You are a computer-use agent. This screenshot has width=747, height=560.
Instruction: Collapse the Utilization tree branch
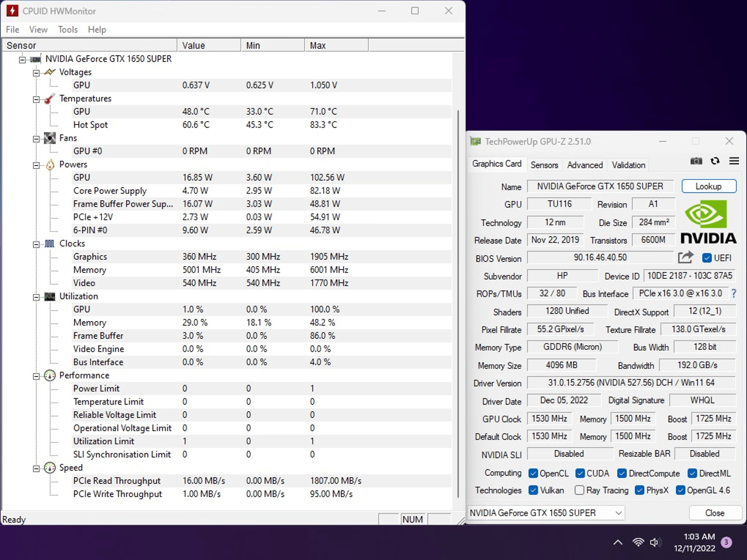pyautogui.click(x=36, y=296)
